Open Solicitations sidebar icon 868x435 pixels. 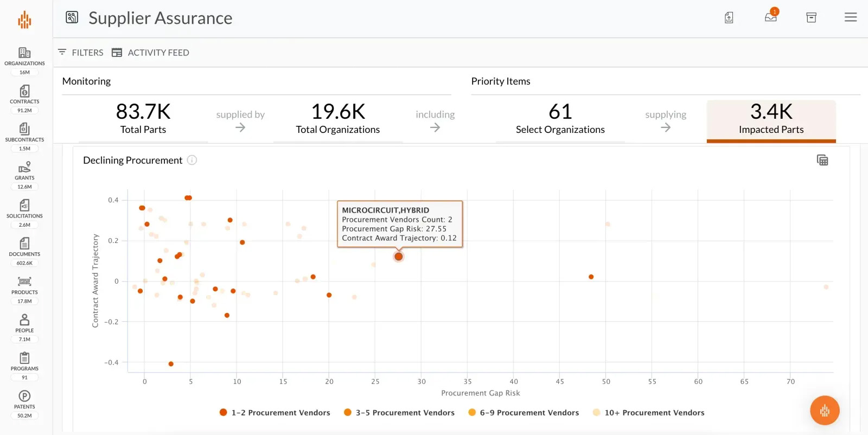(x=24, y=205)
